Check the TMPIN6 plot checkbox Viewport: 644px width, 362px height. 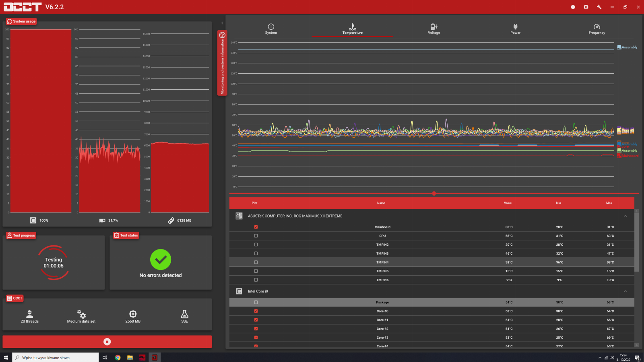tap(256, 280)
